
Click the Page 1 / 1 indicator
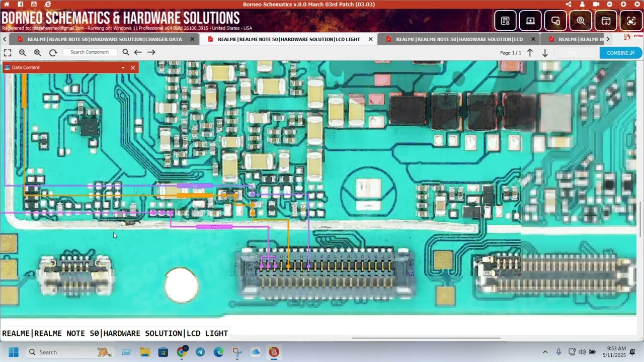pyautogui.click(x=511, y=53)
